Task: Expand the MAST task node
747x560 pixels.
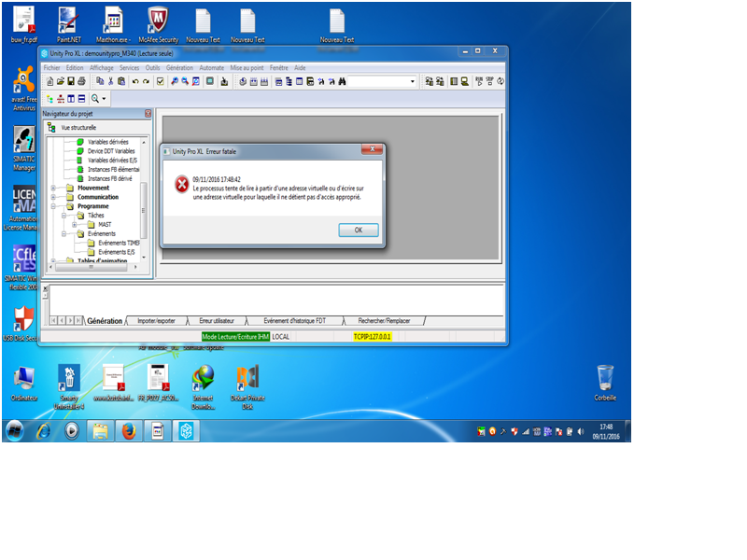Action: 76,224
